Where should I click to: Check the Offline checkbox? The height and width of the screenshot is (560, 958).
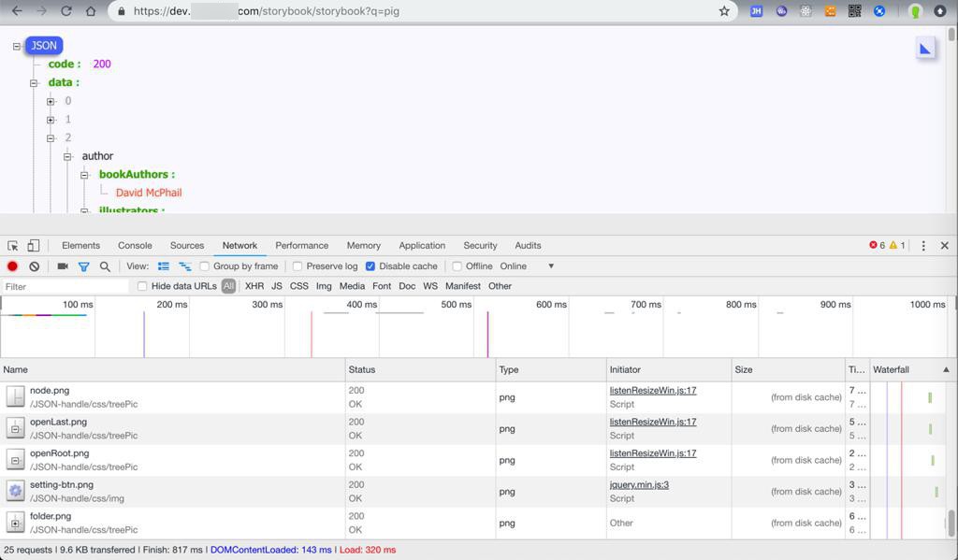coord(457,266)
